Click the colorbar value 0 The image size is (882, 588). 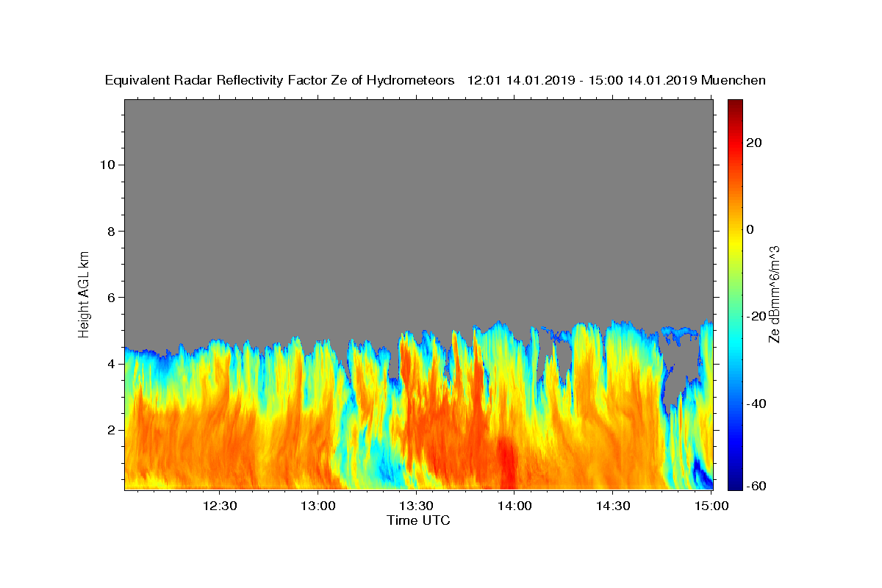[750, 229]
